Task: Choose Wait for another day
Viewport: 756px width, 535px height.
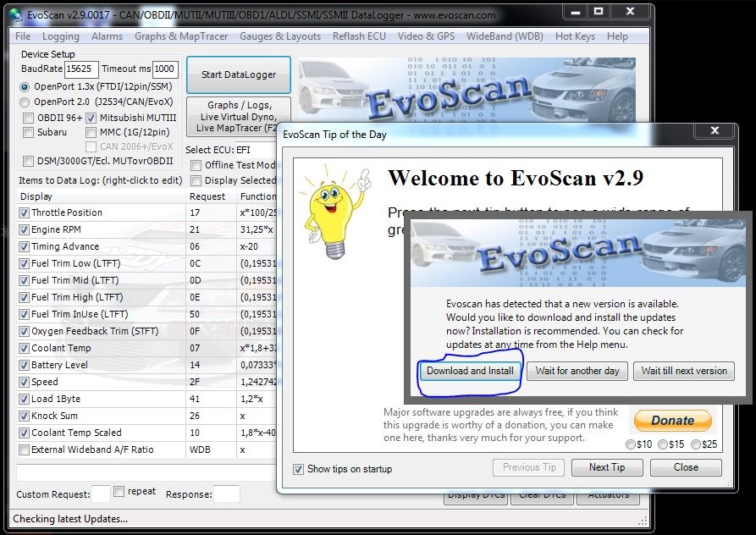Action: coord(577,371)
